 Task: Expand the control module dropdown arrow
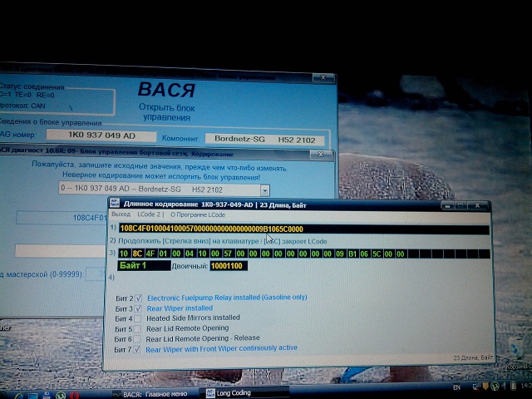265,190
